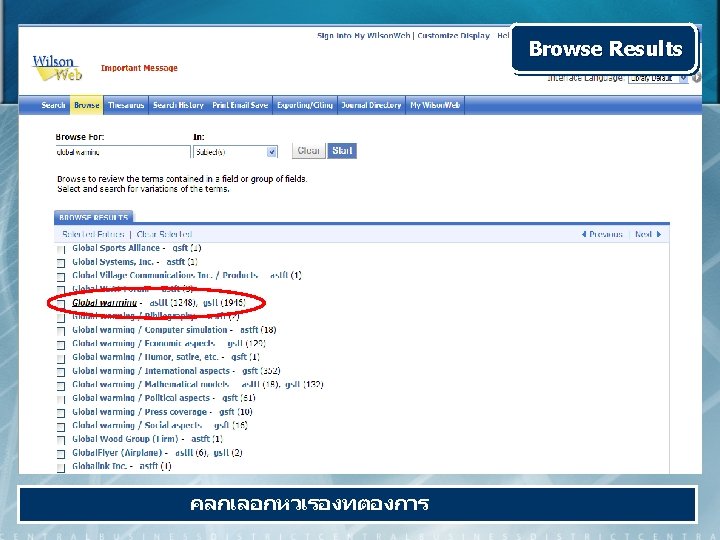This screenshot has width=720, height=540.
Task: Go to the Thesaurus tab
Action: click(x=126, y=105)
